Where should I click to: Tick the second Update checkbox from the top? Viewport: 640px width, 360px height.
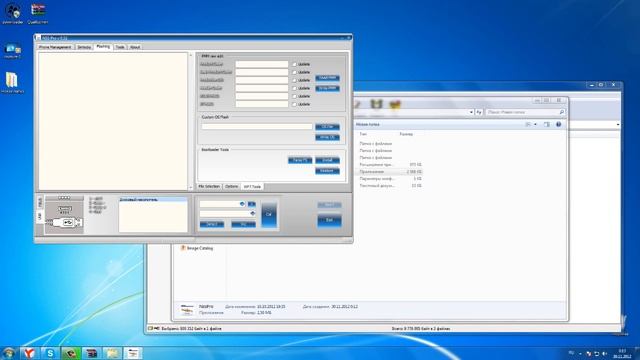294,72
